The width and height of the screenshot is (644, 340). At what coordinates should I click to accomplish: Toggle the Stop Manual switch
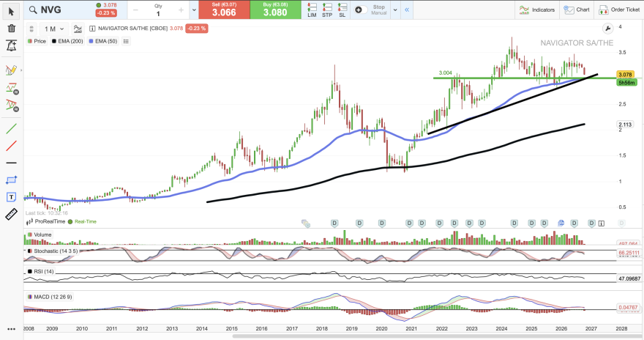pos(361,10)
